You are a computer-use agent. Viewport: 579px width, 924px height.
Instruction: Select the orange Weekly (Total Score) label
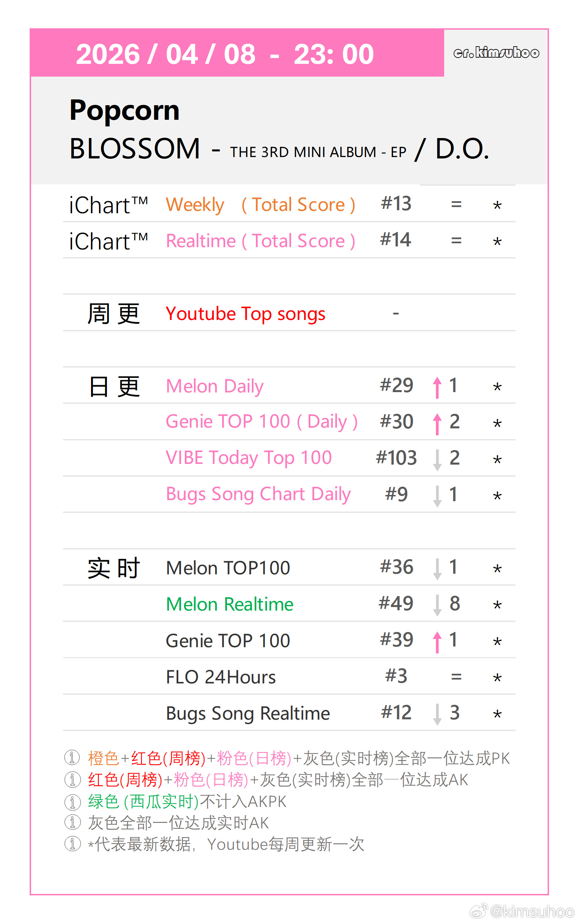point(260,205)
